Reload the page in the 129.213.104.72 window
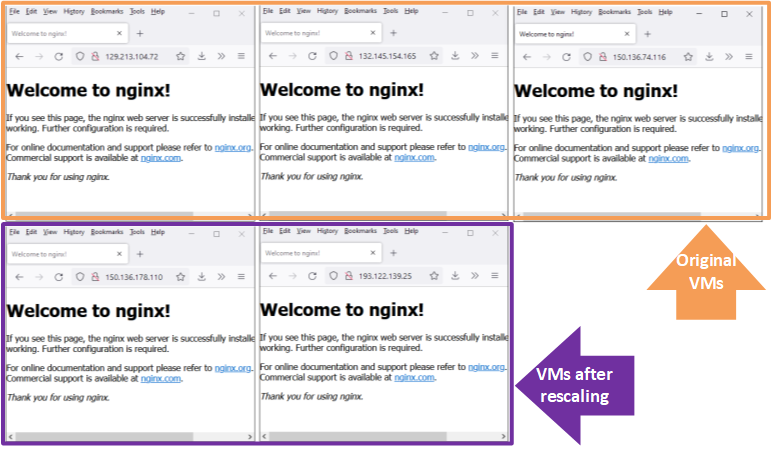Image resolution: width=772 pixels, height=449 pixels. pos(59,57)
